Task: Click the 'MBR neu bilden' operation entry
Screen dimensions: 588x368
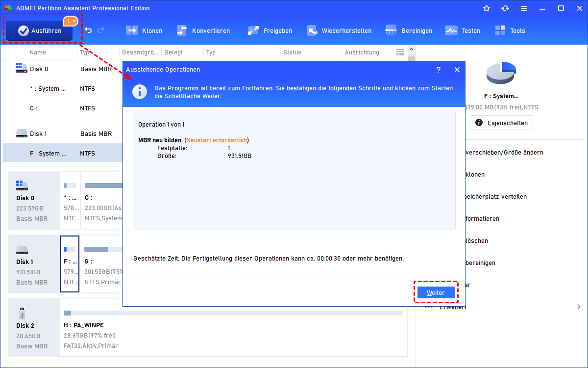Action: coord(160,140)
